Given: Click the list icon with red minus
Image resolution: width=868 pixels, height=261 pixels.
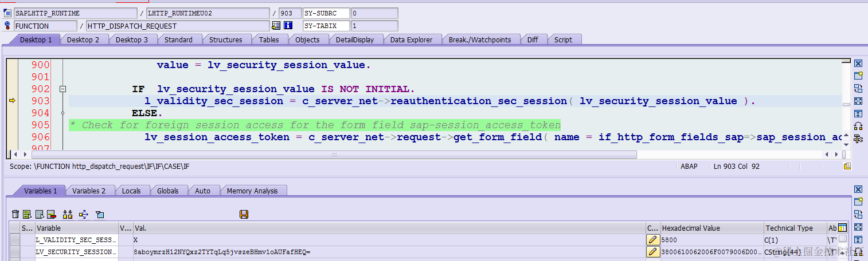Looking at the screenshot, I should coord(52,215).
